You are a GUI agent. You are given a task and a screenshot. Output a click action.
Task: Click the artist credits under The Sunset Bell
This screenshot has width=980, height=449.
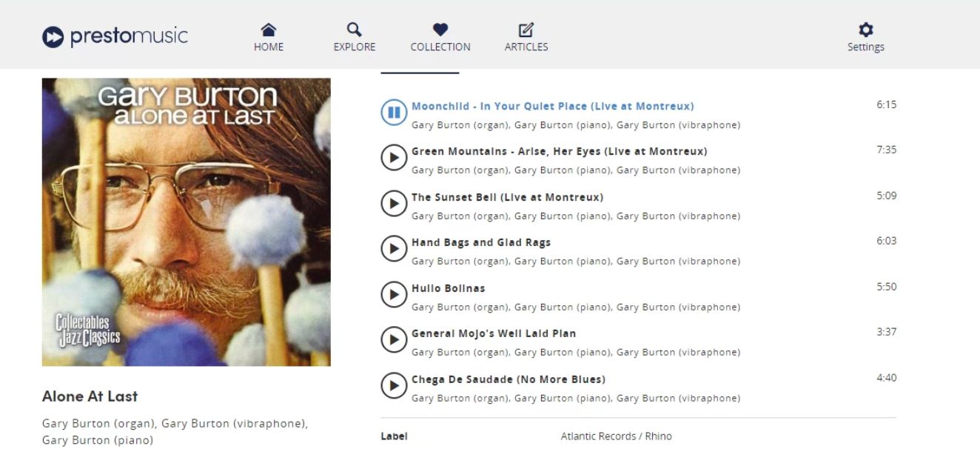coord(576,216)
